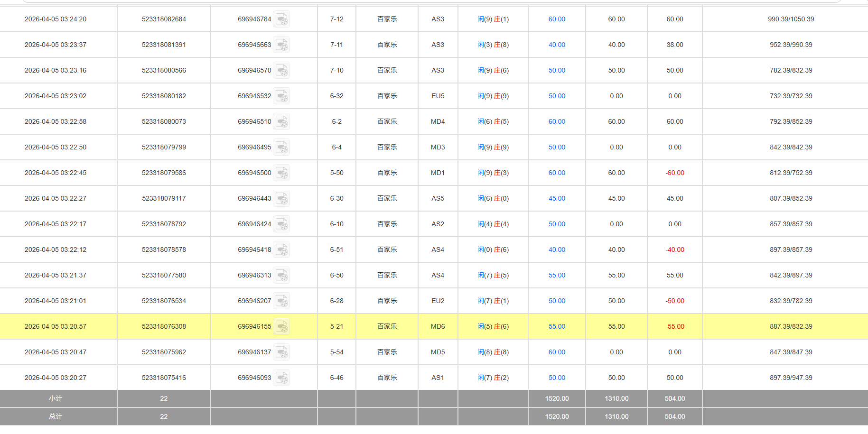Open replay icon in highlighted row 696946155

282,327
